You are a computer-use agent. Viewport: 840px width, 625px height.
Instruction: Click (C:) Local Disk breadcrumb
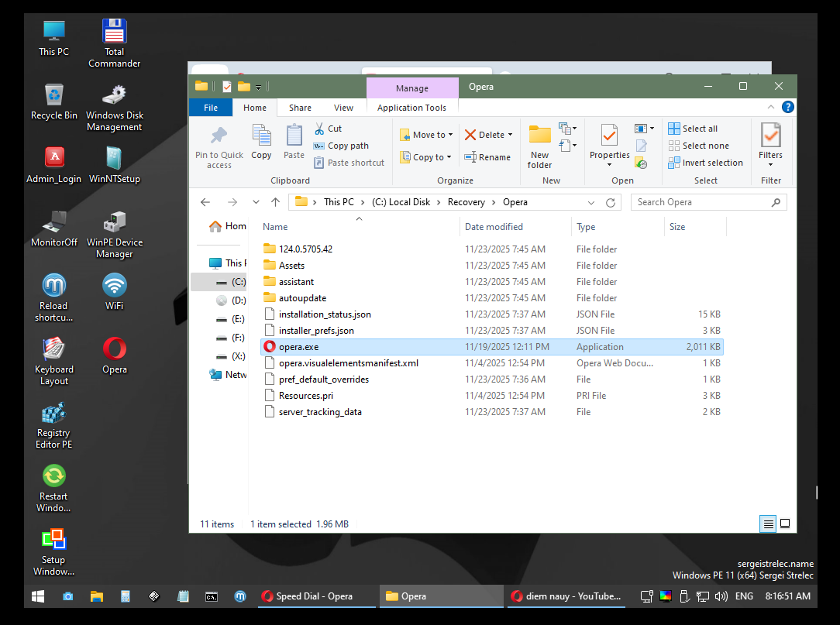[x=401, y=202]
